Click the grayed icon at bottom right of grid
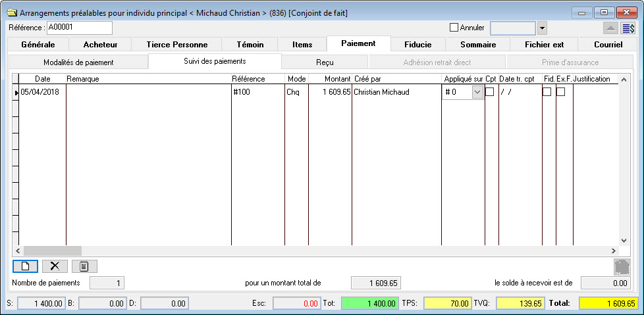 coord(622,266)
